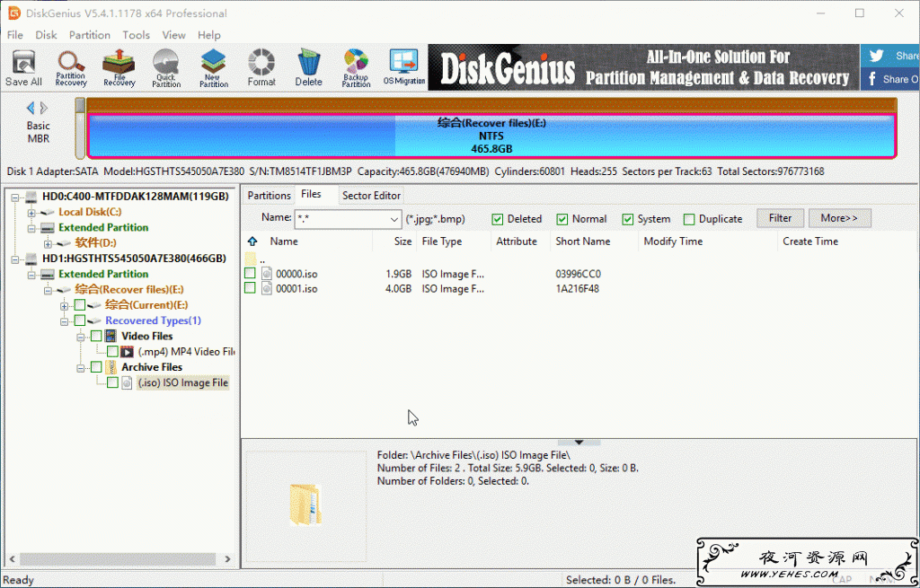Click the More>> button
920x588 pixels.
839,218
